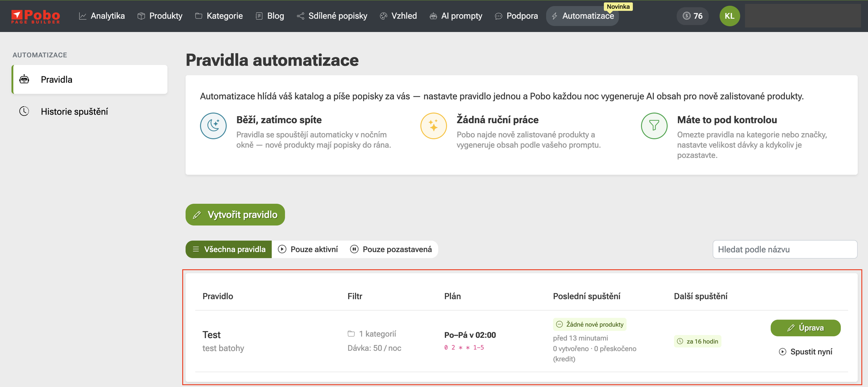
Task: Go to Produkty in the navigation bar
Action: [160, 16]
